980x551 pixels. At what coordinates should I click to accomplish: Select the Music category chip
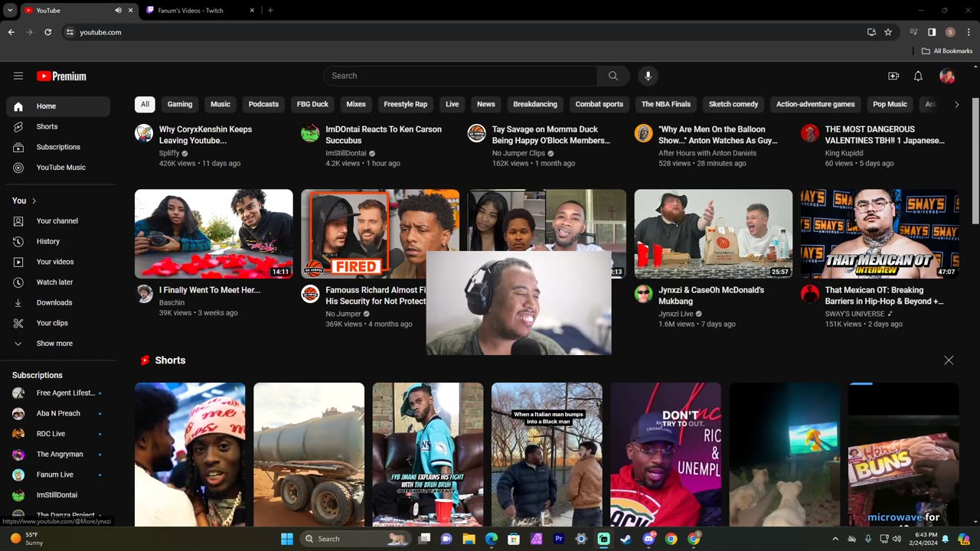pyautogui.click(x=220, y=104)
